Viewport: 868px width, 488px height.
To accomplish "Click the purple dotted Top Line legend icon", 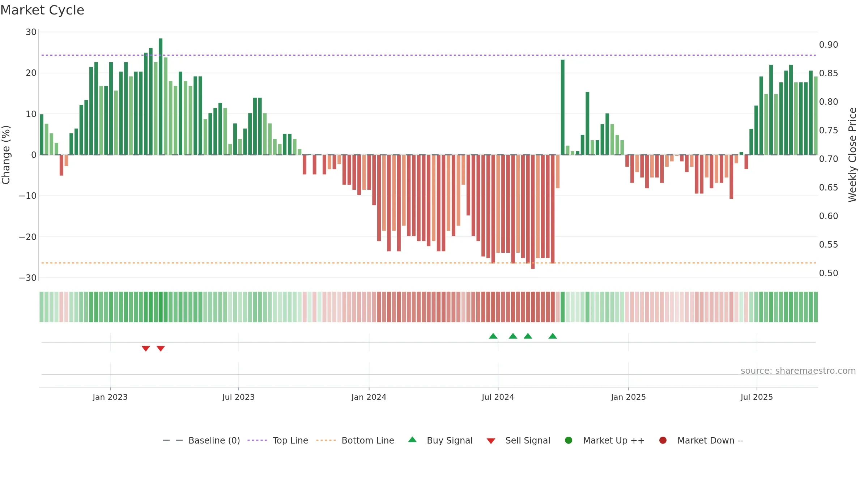I will (257, 440).
